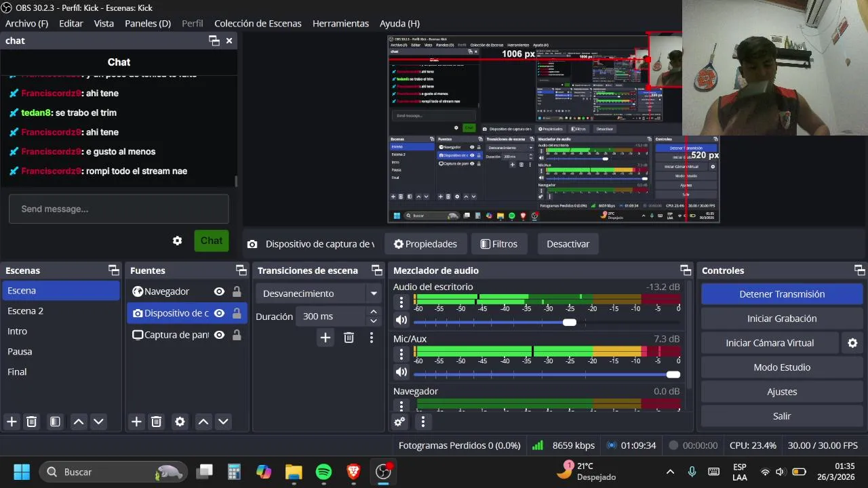This screenshot has width=868, height=488.
Task: Select Pausa scene
Action: (61, 352)
